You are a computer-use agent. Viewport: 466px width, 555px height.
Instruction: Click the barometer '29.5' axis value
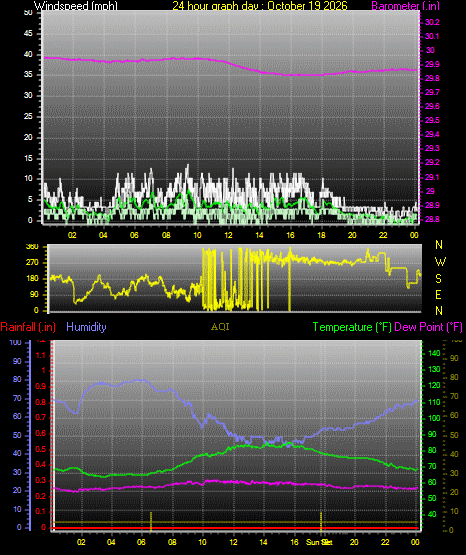pos(432,120)
